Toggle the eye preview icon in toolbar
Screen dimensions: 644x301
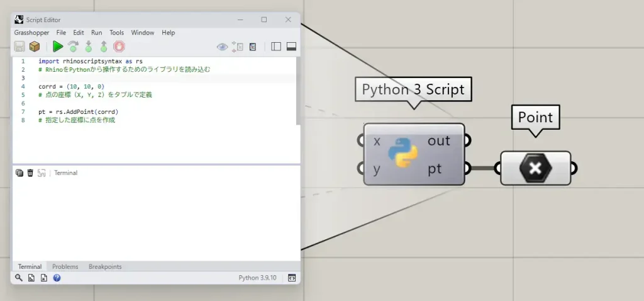pyautogui.click(x=222, y=47)
